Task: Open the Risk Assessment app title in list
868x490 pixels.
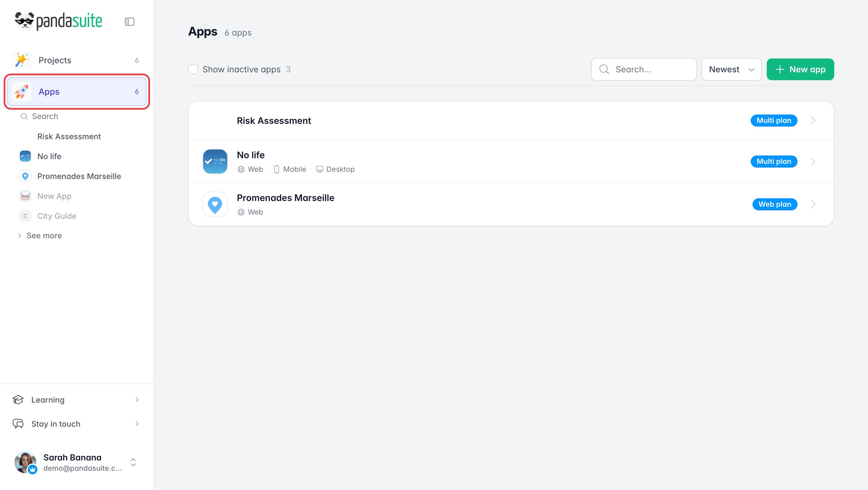Action: 274,121
